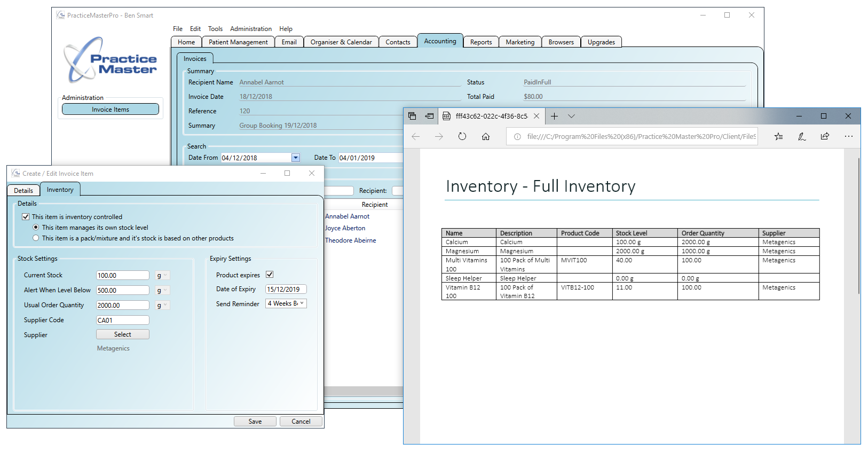Image resolution: width=868 pixels, height=452 pixels.
Task: Click the Supplier Code input field
Action: (122, 320)
